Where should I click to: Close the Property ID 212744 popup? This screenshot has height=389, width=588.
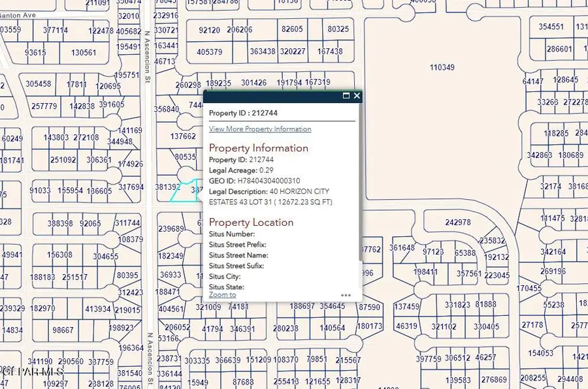[x=357, y=95]
